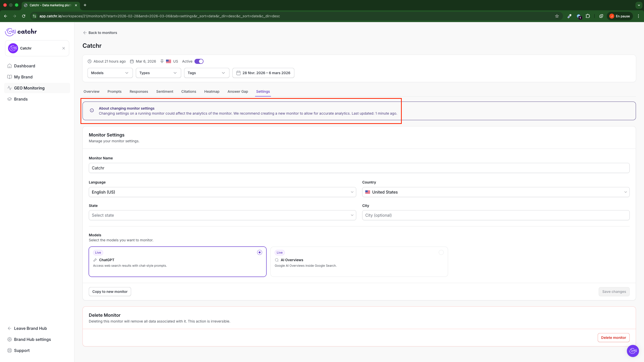Open the Citations tab
The width and height of the screenshot is (644, 362).
tap(188, 92)
